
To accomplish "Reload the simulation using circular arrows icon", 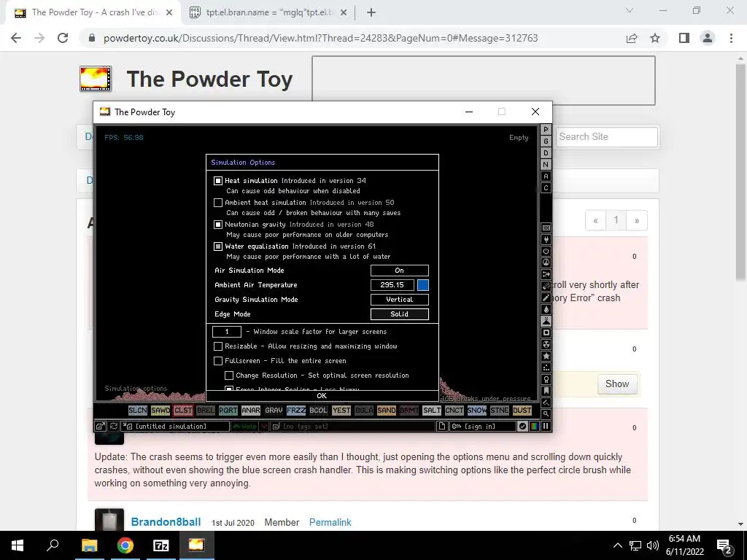I will 113,426.
